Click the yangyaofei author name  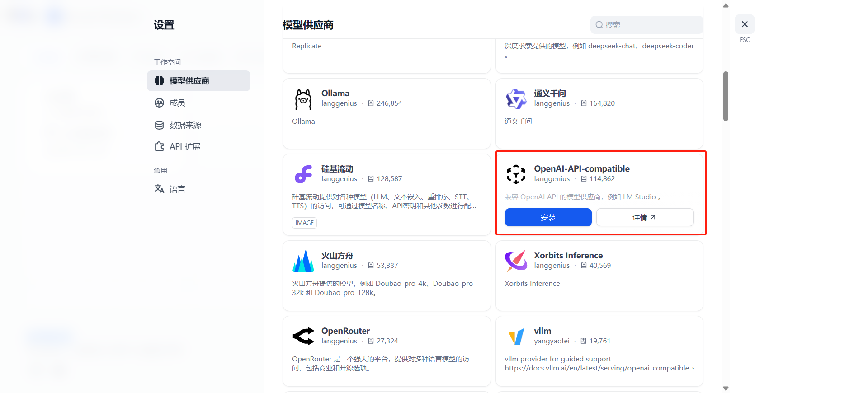552,341
